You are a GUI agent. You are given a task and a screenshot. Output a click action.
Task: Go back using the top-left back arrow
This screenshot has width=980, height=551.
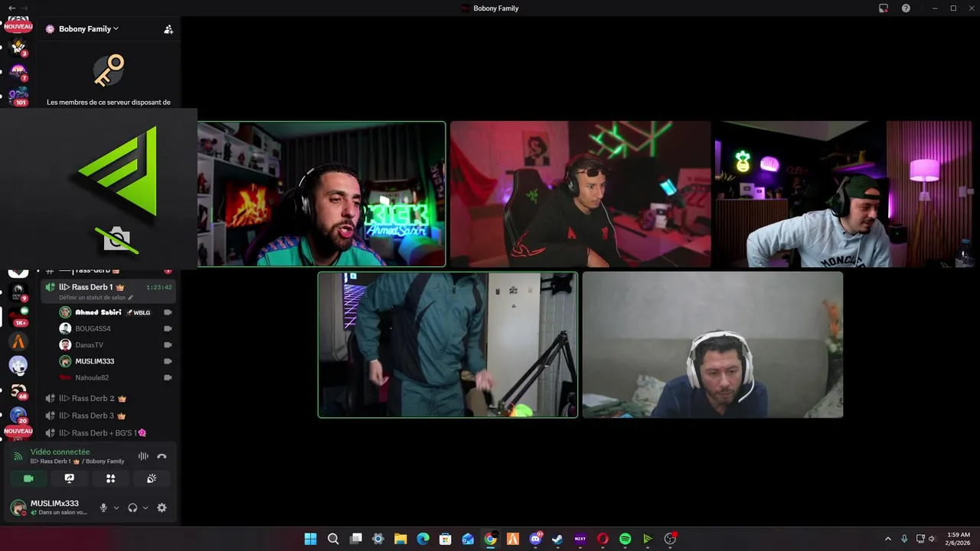tap(11, 8)
